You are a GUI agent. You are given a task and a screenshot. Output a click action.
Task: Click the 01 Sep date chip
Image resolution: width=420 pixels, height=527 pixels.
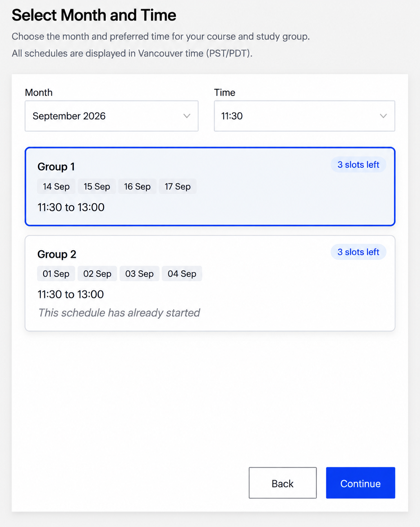pyautogui.click(x=56, y=274)
